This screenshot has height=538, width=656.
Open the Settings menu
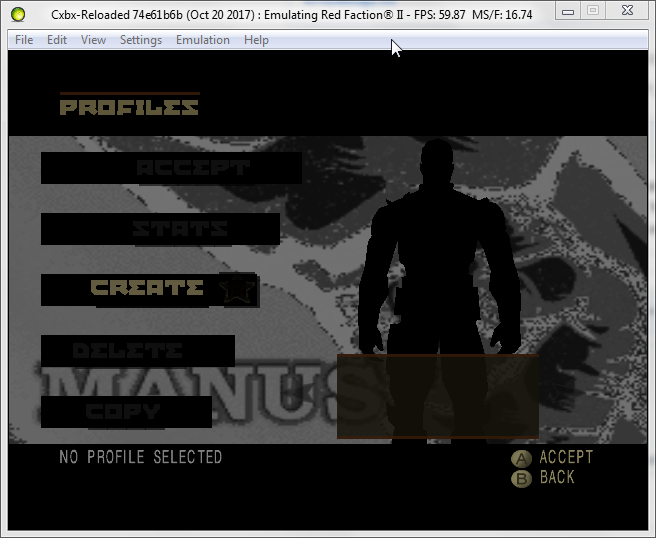pyautogui.click(x=141, y=40)
